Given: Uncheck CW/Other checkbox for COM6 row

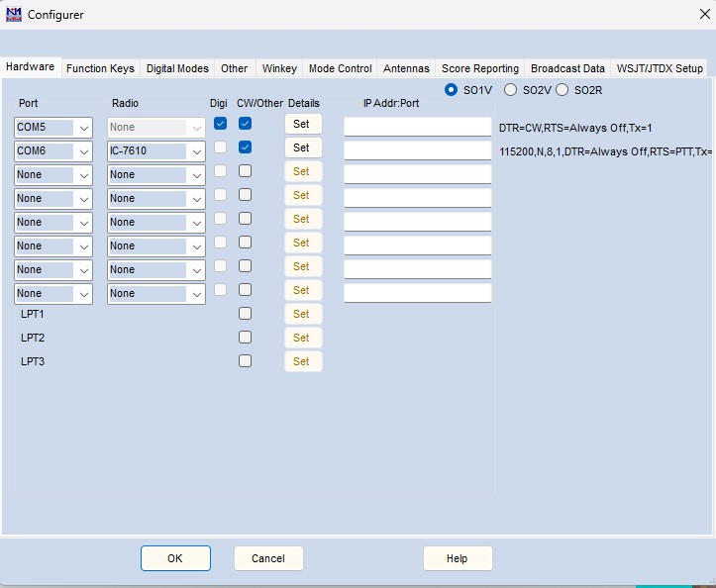Looking at the screenshot, I should click(x=245, y=147).
